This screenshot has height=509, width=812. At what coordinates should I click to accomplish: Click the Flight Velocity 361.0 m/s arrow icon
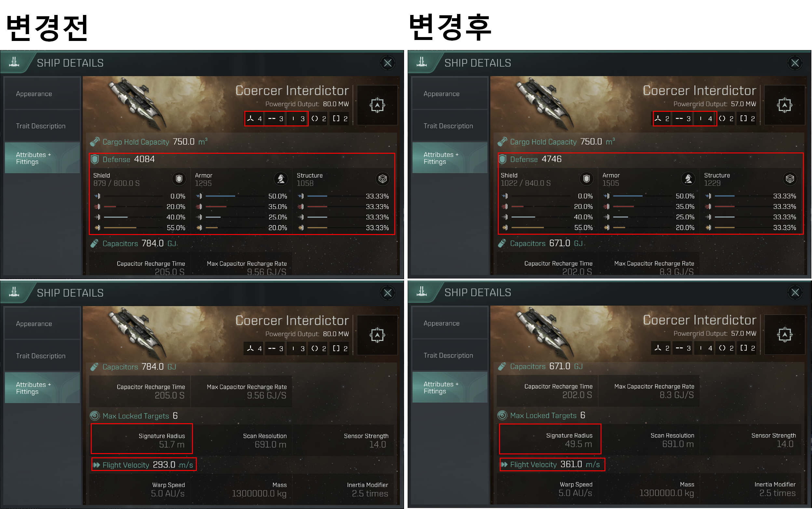504,464
